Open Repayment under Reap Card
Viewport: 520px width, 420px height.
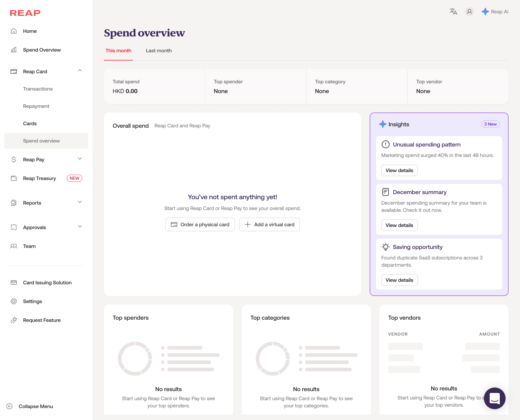point(36,106)
